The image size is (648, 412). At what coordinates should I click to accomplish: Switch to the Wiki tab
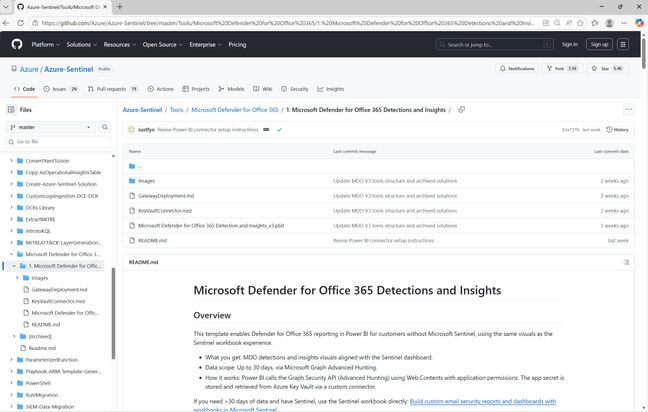point(262,89)
